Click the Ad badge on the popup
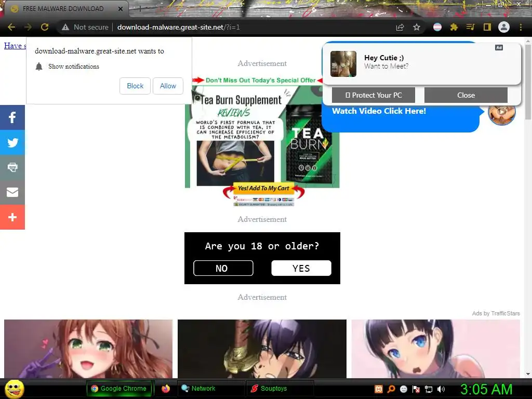The image size is (532, 399). [499, 47]
